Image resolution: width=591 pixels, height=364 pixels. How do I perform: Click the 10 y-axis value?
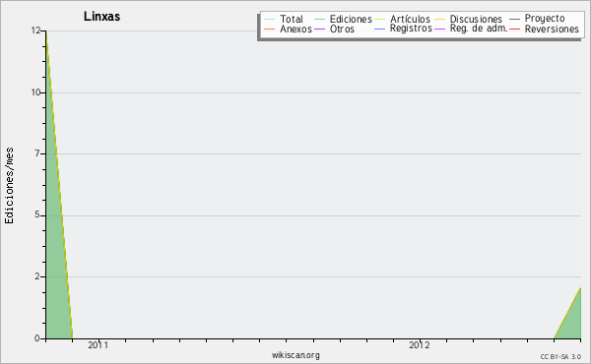(x=35, y=92)
